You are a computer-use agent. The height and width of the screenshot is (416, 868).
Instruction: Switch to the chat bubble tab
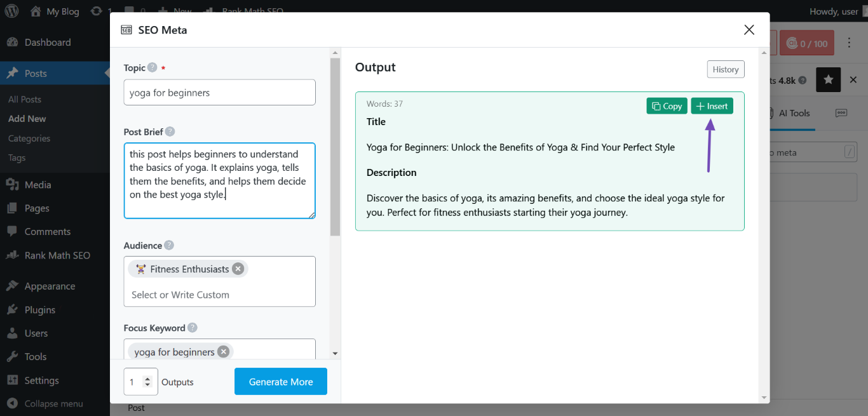point(841,113)
